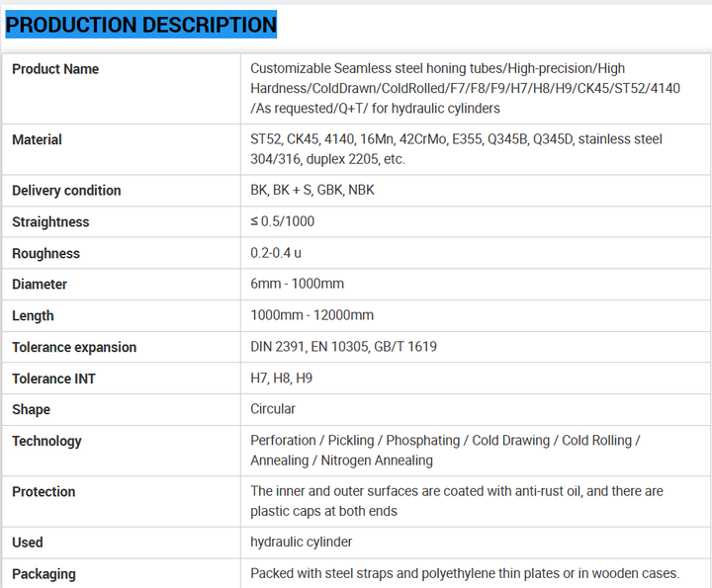
Task: Click the Circular shape value
Action: click(x=273, y=409)
